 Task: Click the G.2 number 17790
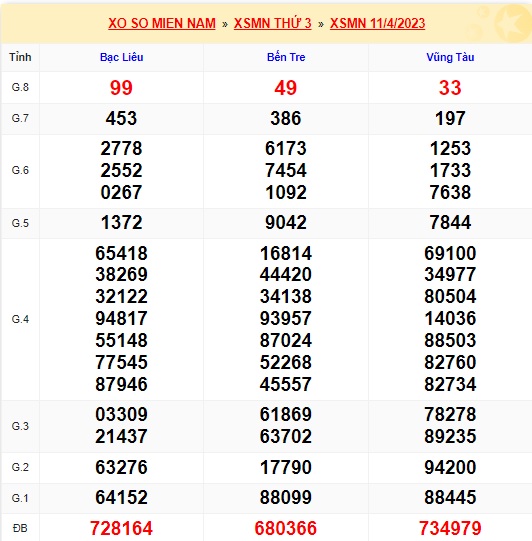tap(286, 468)
